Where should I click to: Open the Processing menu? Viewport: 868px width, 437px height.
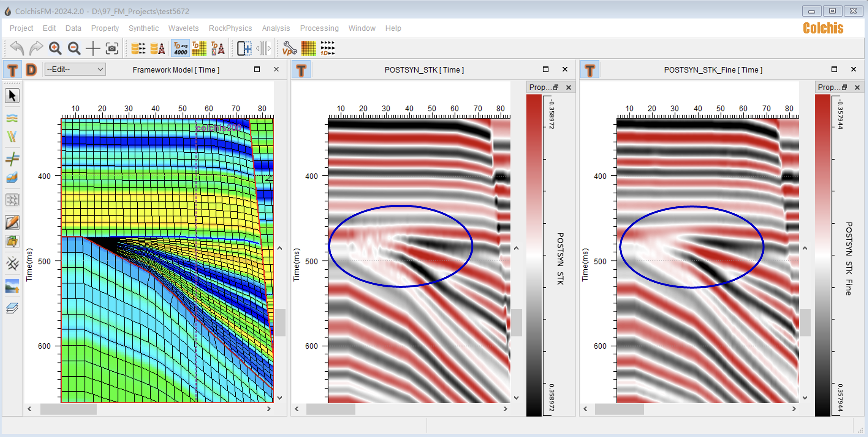(319, 28)
